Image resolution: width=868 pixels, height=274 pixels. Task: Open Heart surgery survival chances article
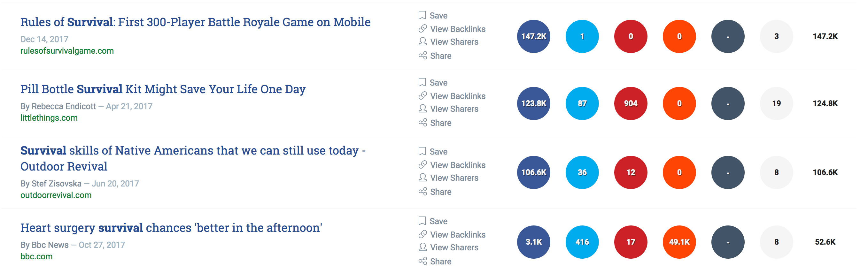coord(171,228)
